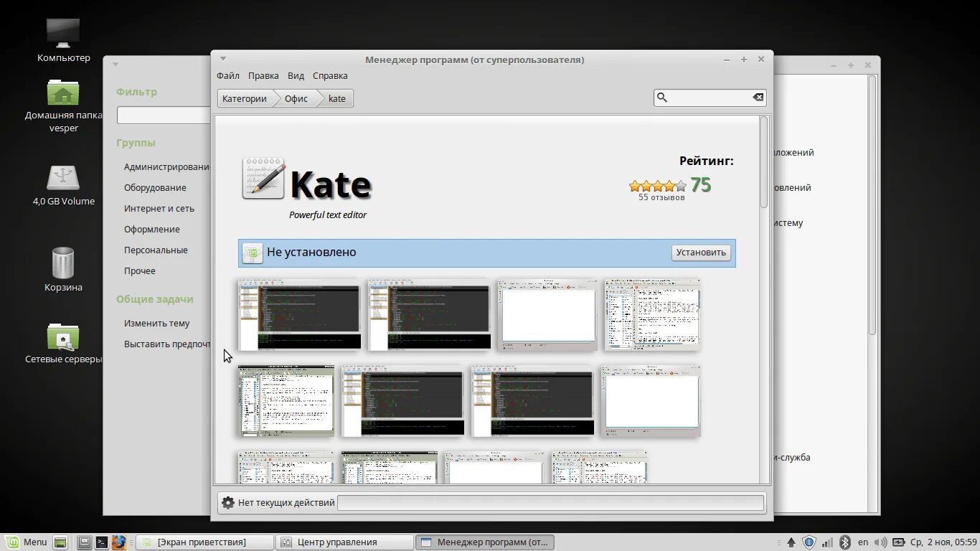Viewport: 980px width, 551px height.
Task: Open the Правка menu
Action: coord(263,75)
